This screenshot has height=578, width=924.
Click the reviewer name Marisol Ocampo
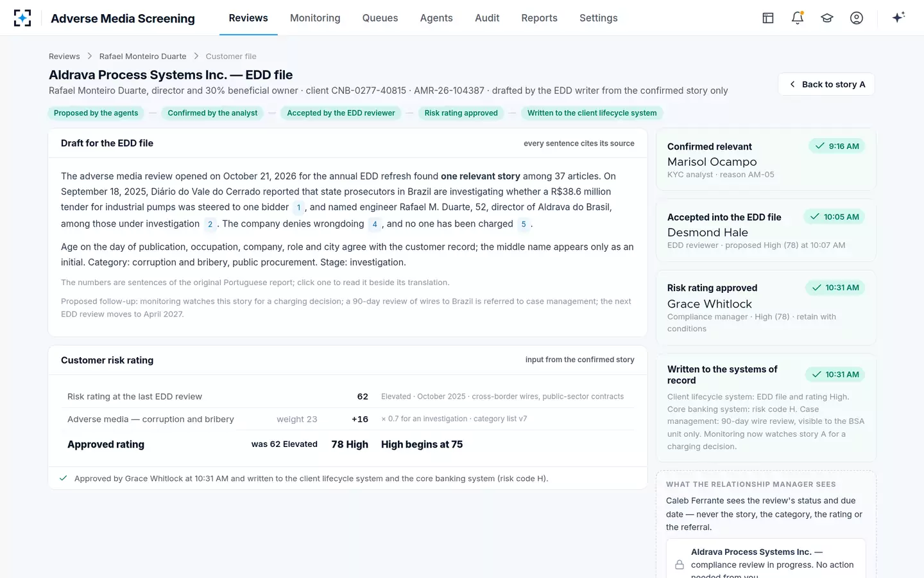point(712,162)
